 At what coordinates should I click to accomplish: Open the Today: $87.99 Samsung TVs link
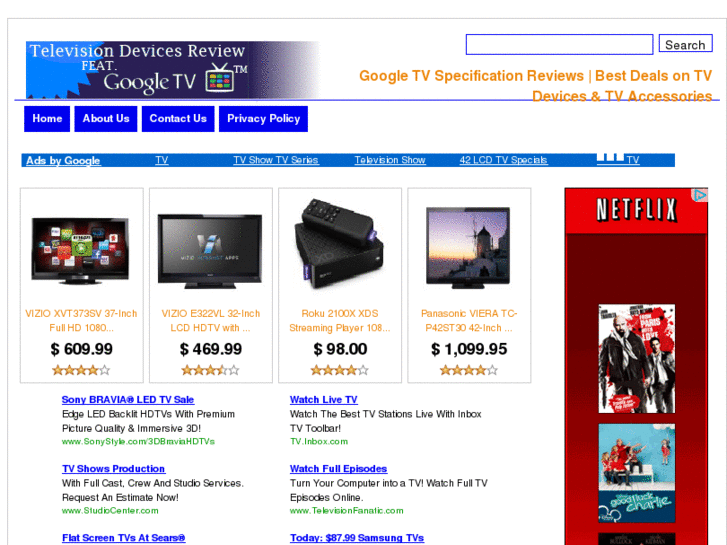click(357, 538)
